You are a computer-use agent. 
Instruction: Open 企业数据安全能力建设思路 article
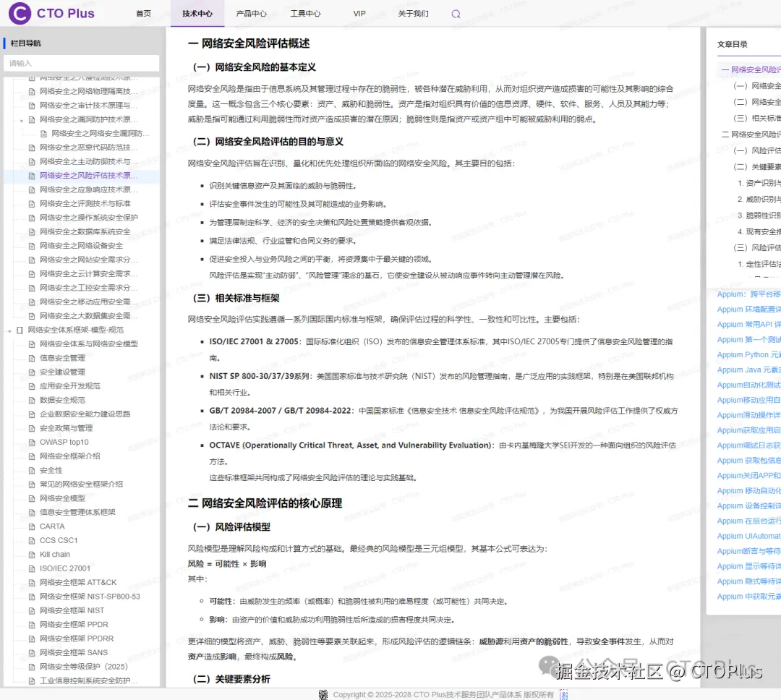pyautogui.click(x=85, y=414)
